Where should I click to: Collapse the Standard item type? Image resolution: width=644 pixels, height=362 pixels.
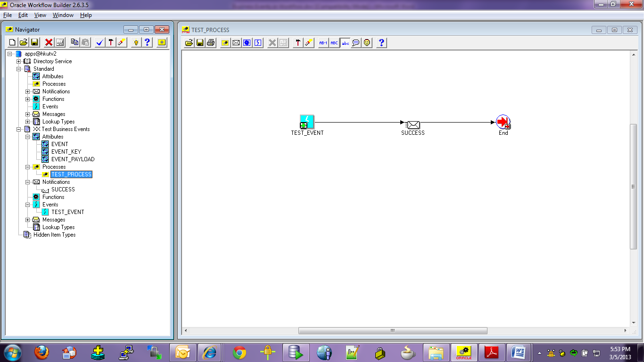19,69
